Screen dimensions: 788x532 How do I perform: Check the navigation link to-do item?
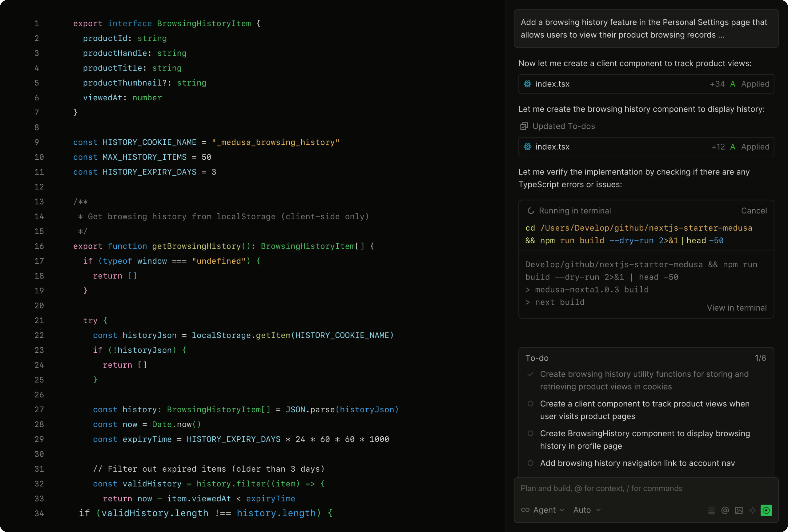530,463
